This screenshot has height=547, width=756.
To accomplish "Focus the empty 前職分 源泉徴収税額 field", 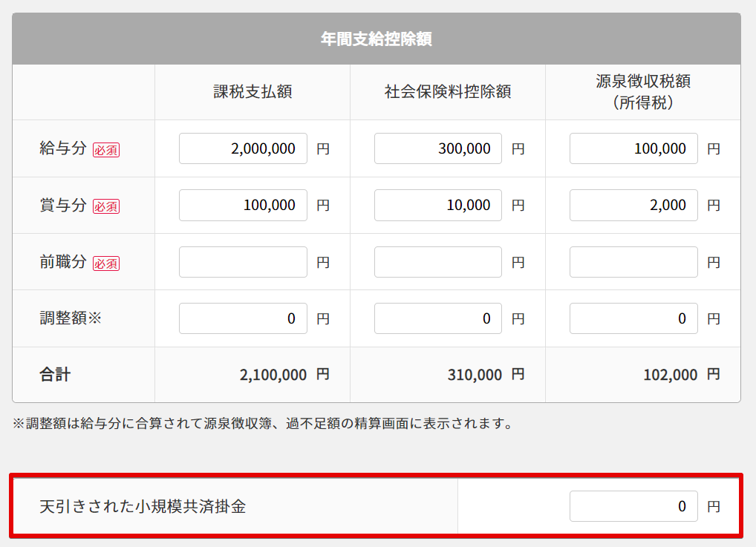I will pyautogui.click(x=633, y=262).
